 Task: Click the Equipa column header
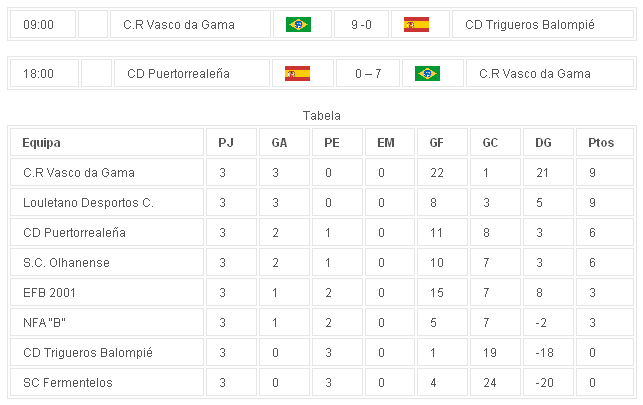point(42,143)
